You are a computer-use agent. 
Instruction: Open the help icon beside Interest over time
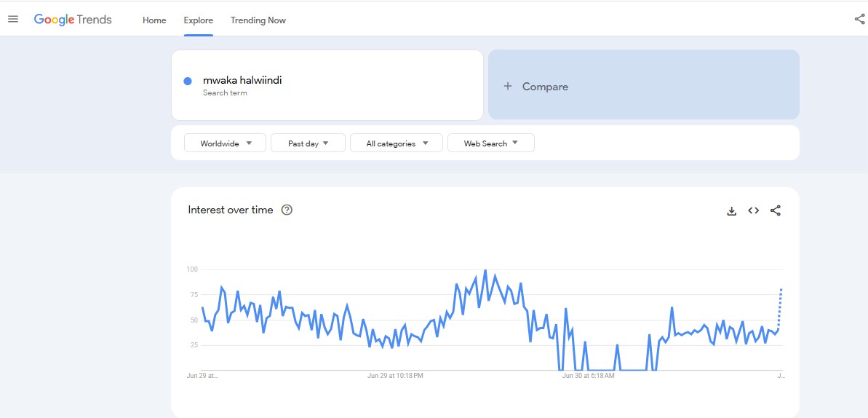click(x=287, y=210)
